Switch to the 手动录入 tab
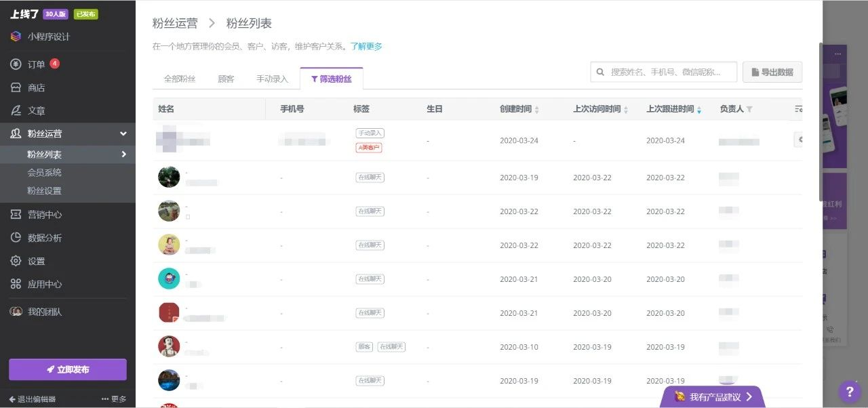Viewport: 868px width, 408px height. point(272,78)
